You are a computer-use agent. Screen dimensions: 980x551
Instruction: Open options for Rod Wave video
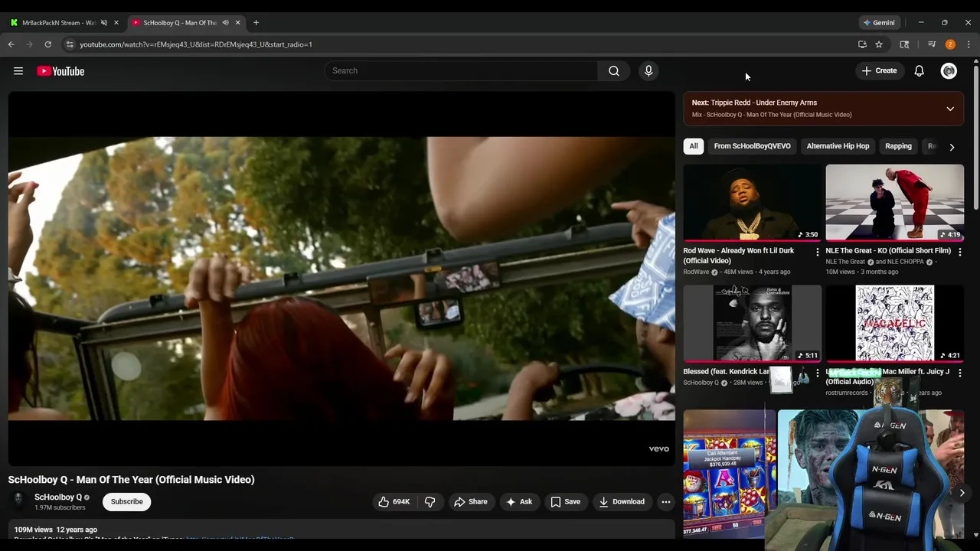817,252
